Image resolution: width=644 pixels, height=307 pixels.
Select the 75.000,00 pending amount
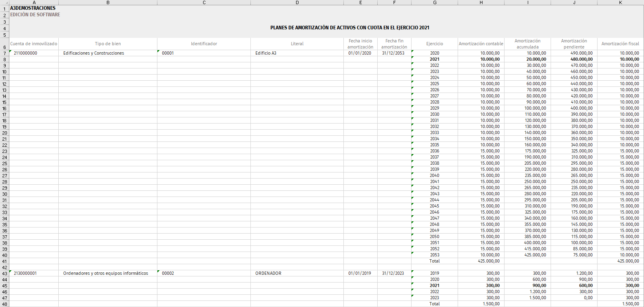[x=574, y=255]
